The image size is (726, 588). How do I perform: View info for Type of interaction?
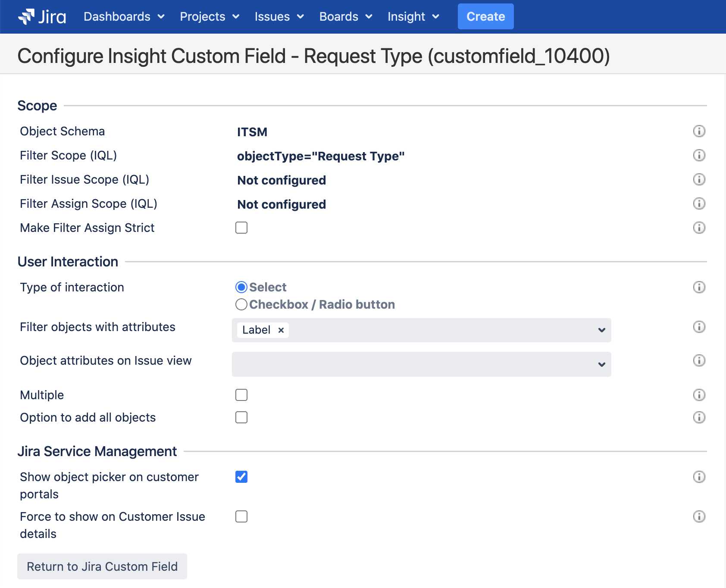699,287
